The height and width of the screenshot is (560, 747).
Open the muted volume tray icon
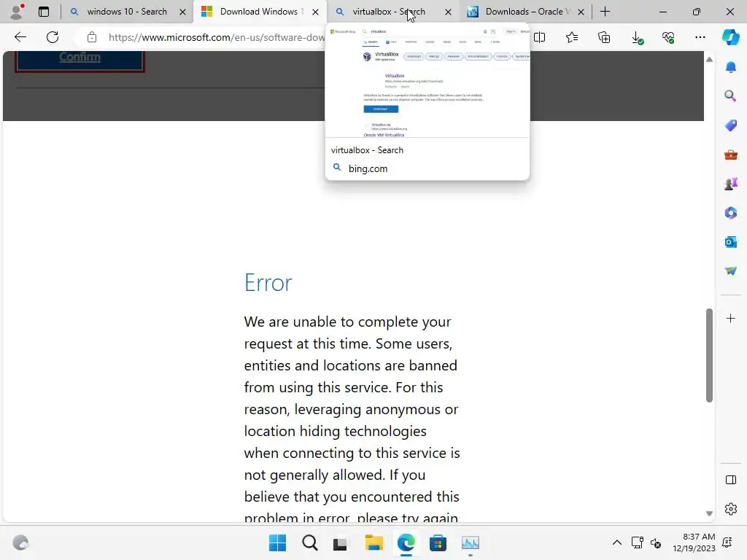[656, 542]
